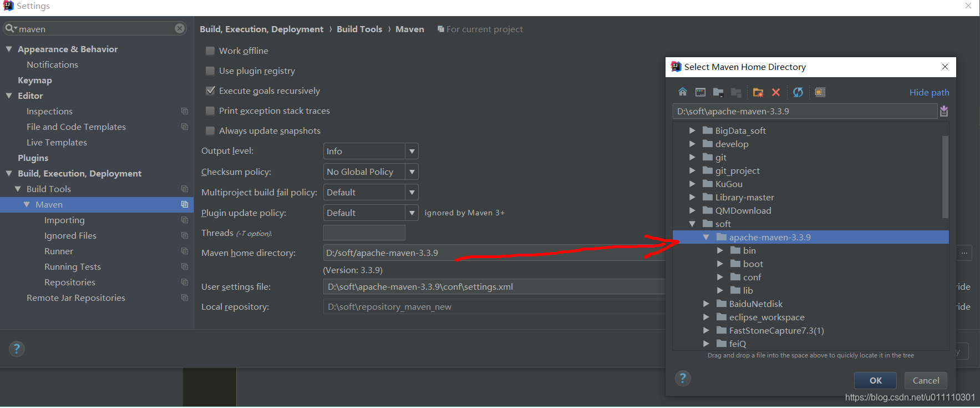This screenshot has height=408, width=980.
Task: Expand the lib folder
Action: (720, 290)
